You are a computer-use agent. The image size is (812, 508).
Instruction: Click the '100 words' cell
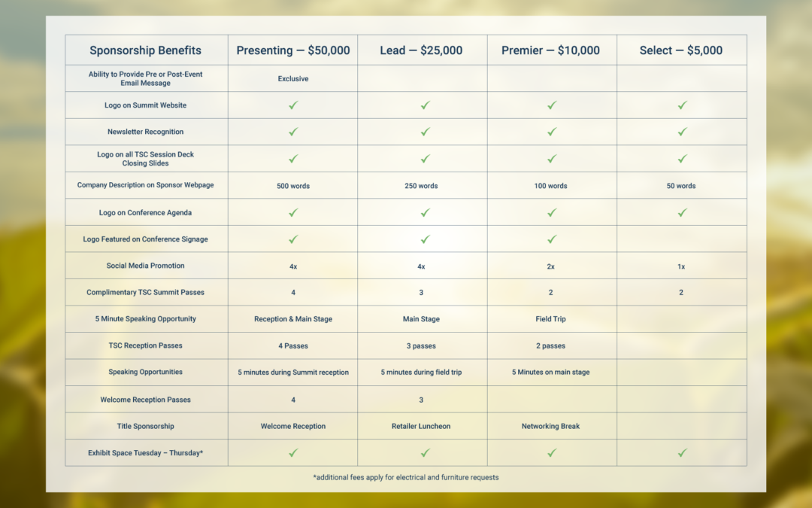click(x=550, y=186)
